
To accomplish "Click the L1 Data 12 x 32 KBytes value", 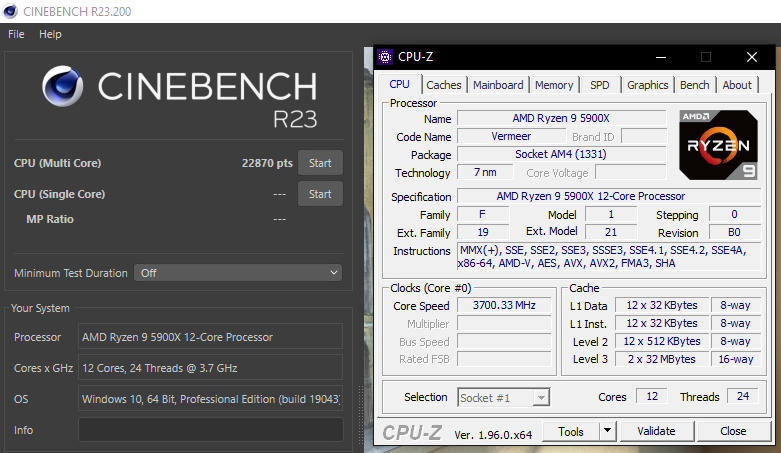I will click(x=662, y=305).
